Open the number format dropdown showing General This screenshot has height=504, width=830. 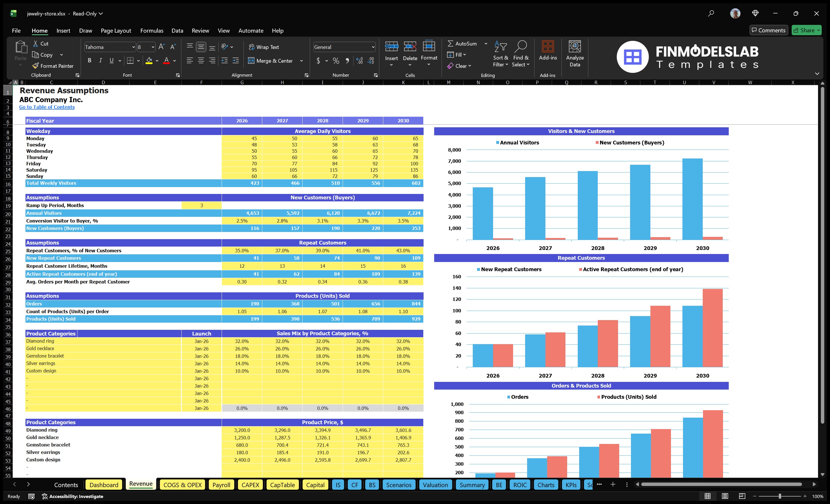click(x=373, y=47)
